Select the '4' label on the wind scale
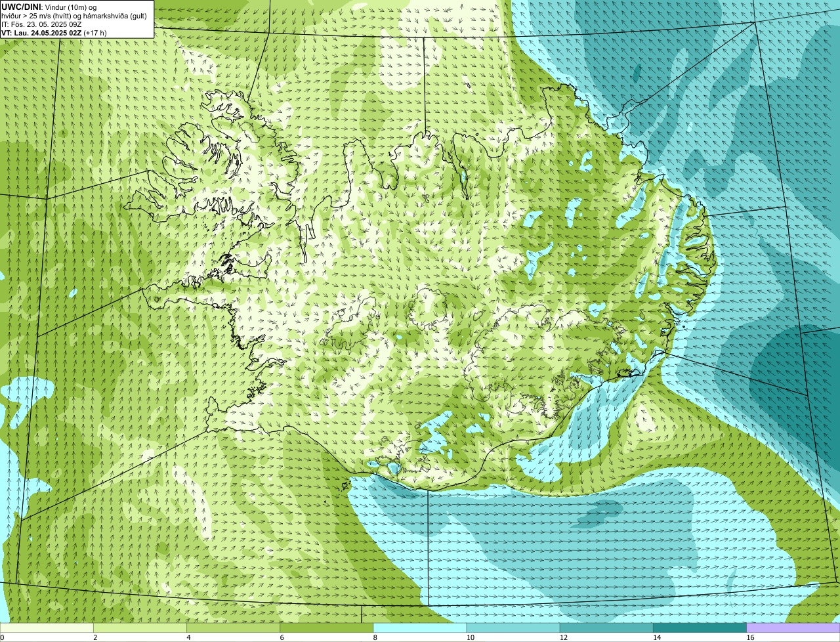Image resolution: width=840 pixels, height=642 pixels. pos(188,637)
